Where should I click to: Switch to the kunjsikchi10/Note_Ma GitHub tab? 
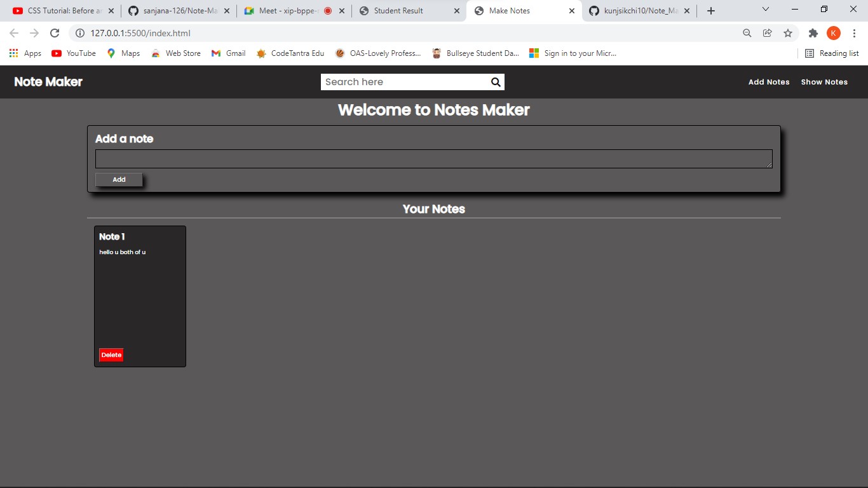pos(641,11)
